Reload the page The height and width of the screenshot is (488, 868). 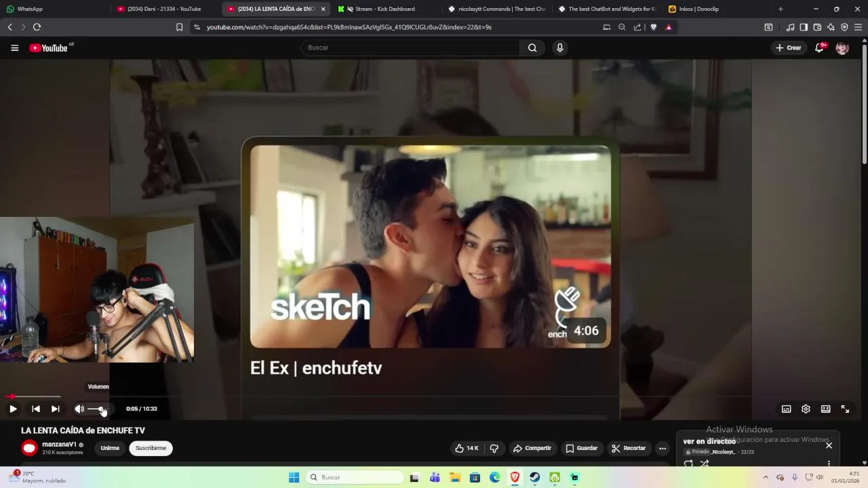tap(37, 27)
